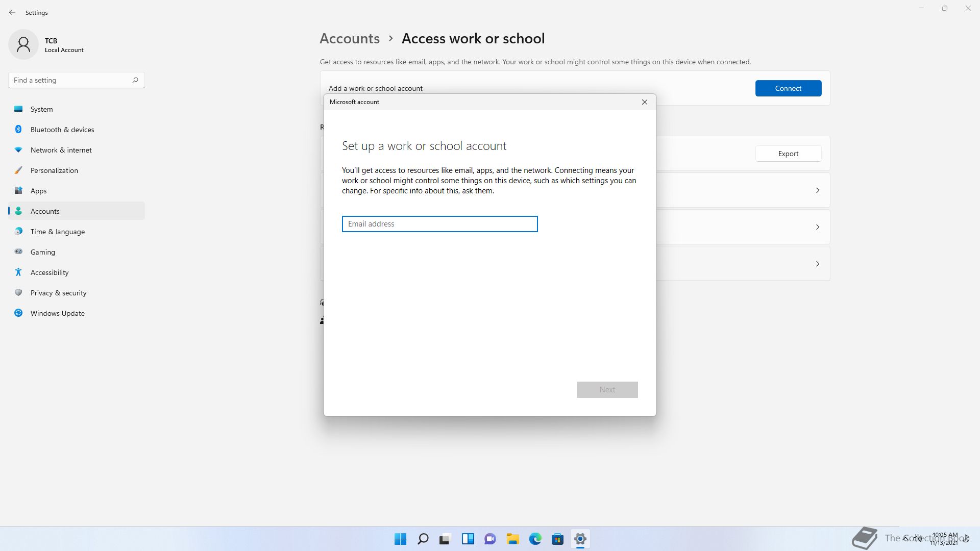The image size is (980, 551).
Task: Open File Explorer from the taskbar
Action: point(513,539)
